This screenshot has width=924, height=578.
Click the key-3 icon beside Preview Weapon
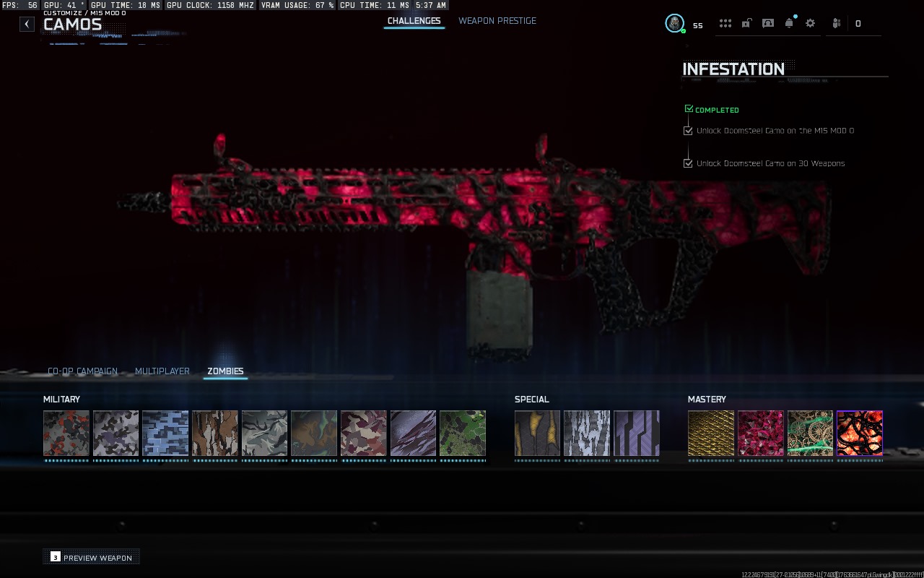56,557
